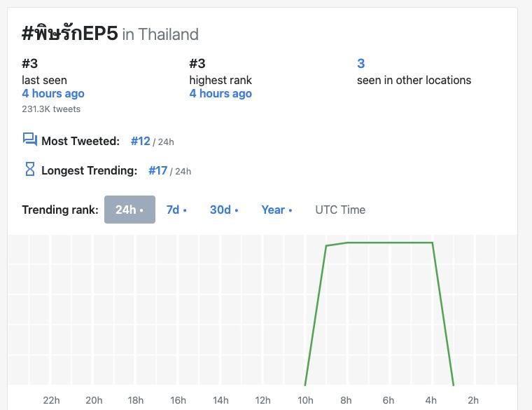Click the #พิษรักEP5 hashtag title
Image resolution: width=532 pixels, height=410 pixels.
point(70,33)
